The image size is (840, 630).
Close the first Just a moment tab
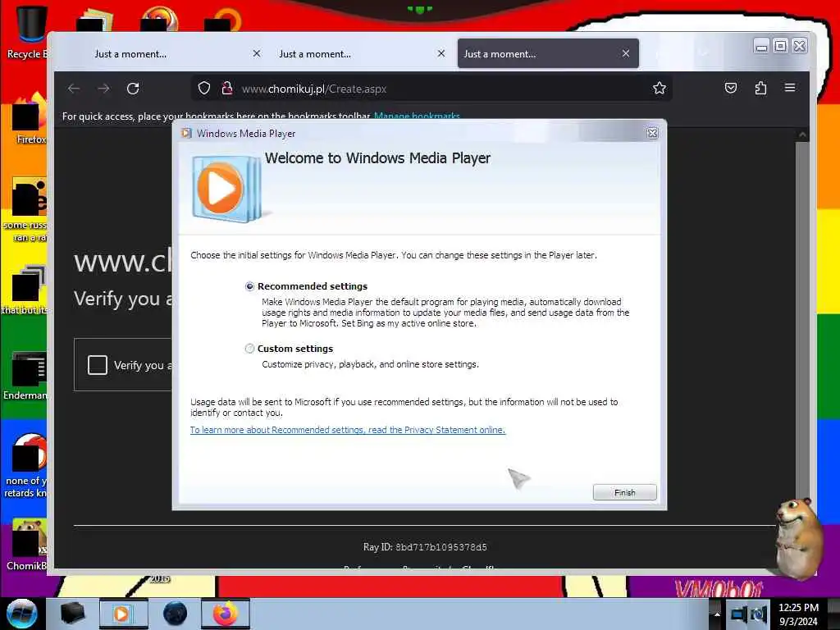click(x=257, y=53)
